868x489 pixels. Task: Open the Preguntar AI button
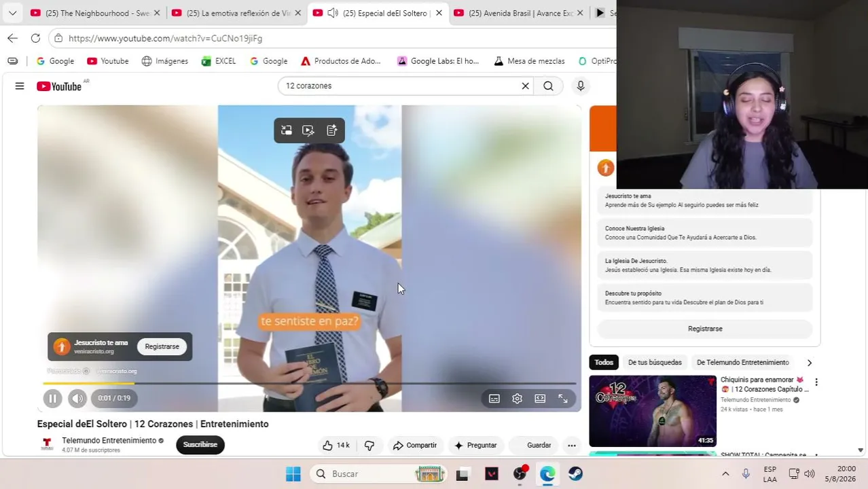[475, 446]
